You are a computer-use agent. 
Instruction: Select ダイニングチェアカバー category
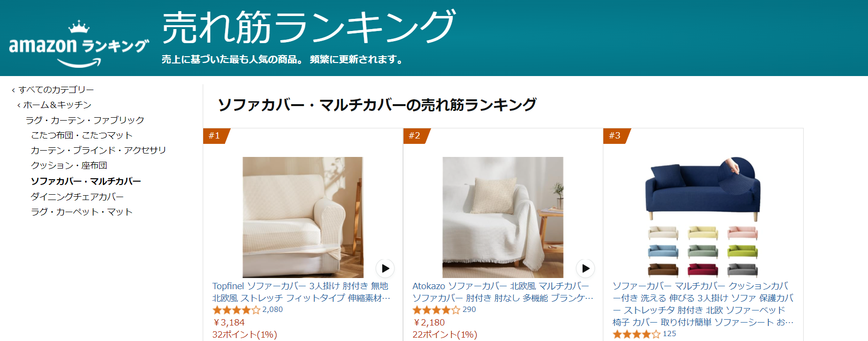(x=77, y=197)
